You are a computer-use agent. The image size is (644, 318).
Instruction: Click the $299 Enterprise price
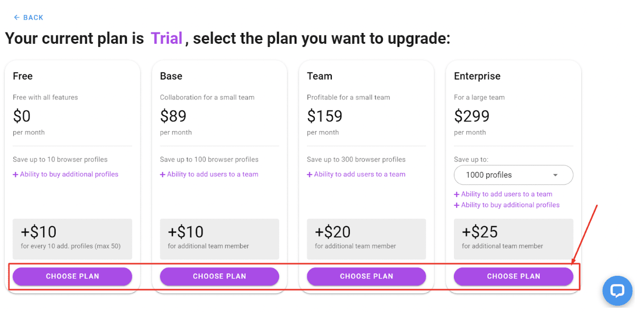pos(471,116)
